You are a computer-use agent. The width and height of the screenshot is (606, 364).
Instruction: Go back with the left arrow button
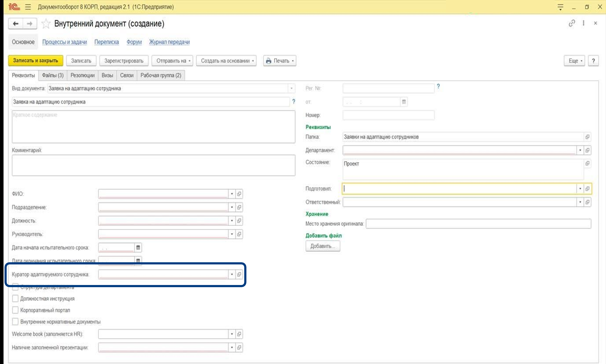click(x=16, y=24)
